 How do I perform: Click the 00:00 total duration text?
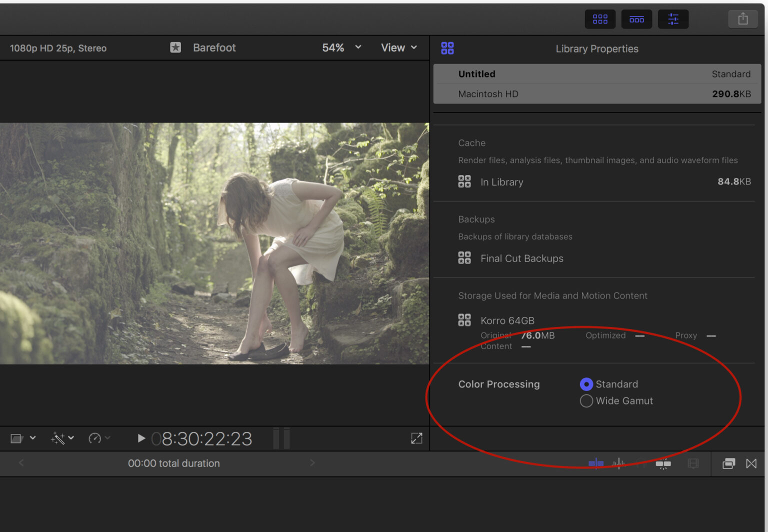[x=173, y=463]
